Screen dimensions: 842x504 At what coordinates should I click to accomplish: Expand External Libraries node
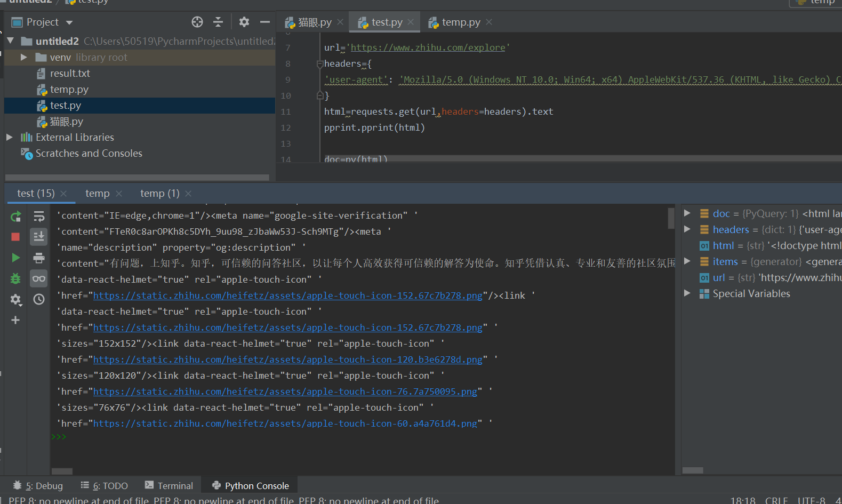[x=10, y=137]
